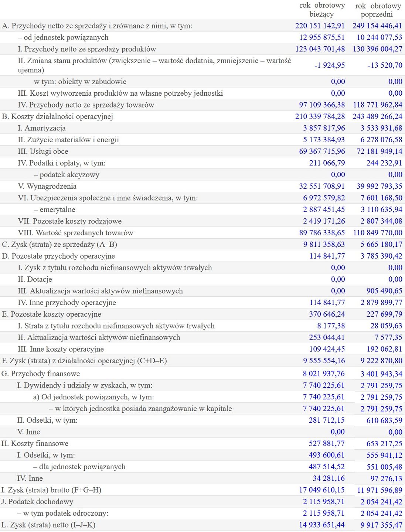The height and width of the screenshot is (532, 405).
Task: Select 'F. Zysk (strata) z działalności operacyjnej' label
Action: 84,361
